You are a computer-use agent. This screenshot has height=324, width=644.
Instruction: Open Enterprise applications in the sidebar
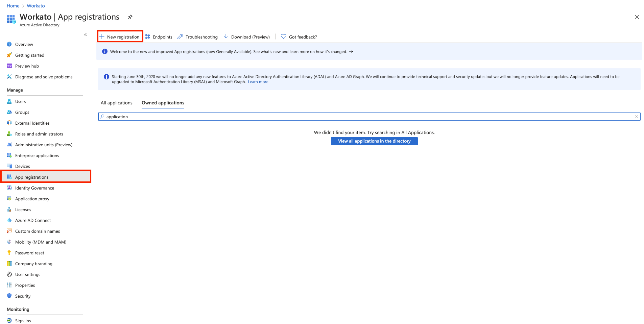tap(37, 155)
